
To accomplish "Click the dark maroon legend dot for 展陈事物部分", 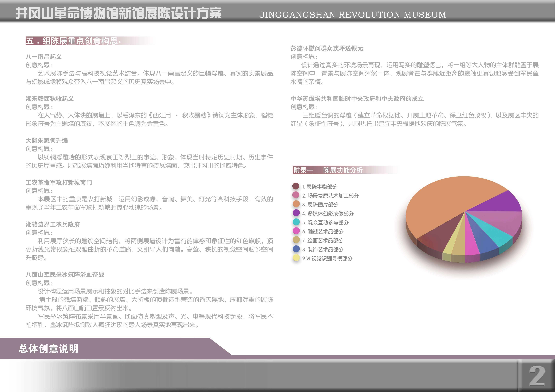I will pyautogui.click(x=296, y=186).
